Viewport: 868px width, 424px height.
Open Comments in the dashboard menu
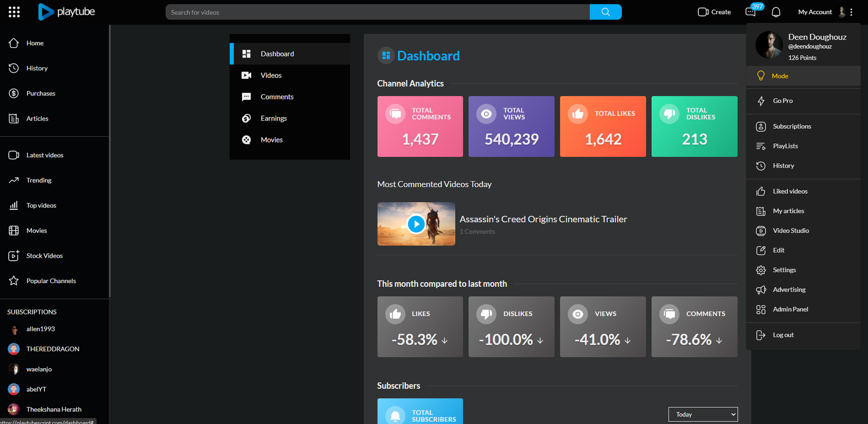277,97
